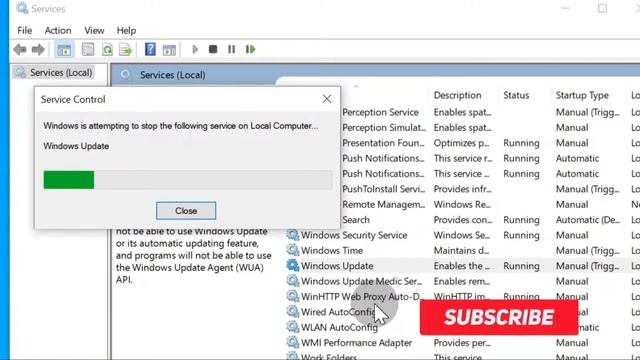Select the WinHTTP Web Proxy Auto-D... name
This screenshot has height=360, width=640.
click(362, 296)
